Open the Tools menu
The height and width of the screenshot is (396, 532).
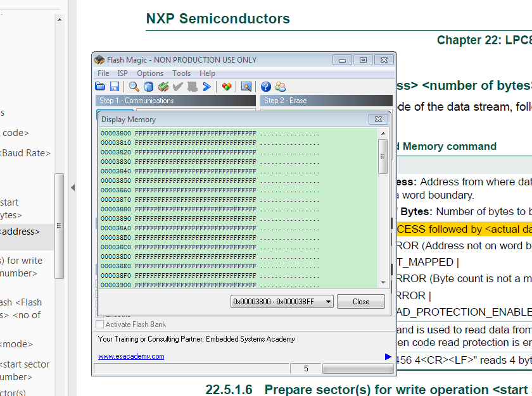click(x=181, y=73)
